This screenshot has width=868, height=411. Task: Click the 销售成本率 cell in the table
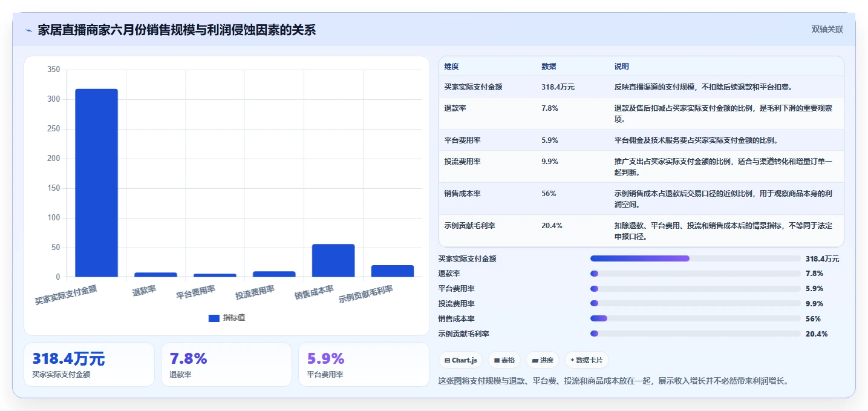click(462, 194)
